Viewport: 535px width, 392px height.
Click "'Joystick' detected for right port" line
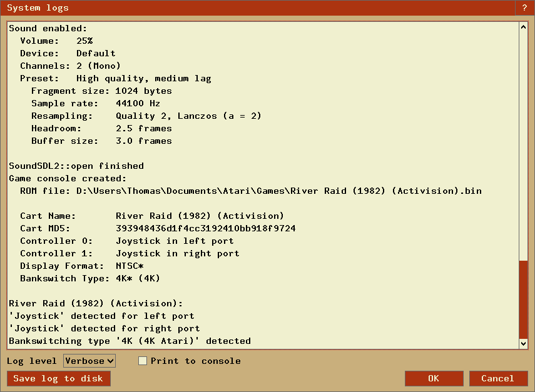click(104, 328)
